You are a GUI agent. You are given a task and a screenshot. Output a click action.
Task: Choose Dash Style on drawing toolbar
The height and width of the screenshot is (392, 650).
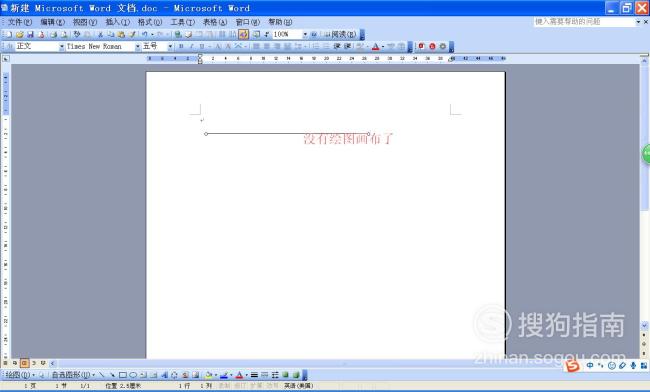(264, 375)
